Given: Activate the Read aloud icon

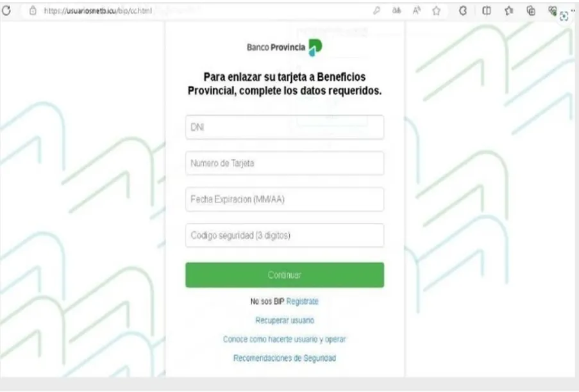Looking at the screenshot, I should pyautogui.click(x=417, y=11).
